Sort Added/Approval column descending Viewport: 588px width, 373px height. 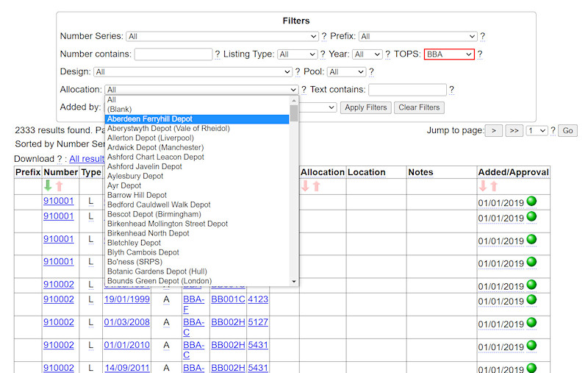[x=483, y=186]
